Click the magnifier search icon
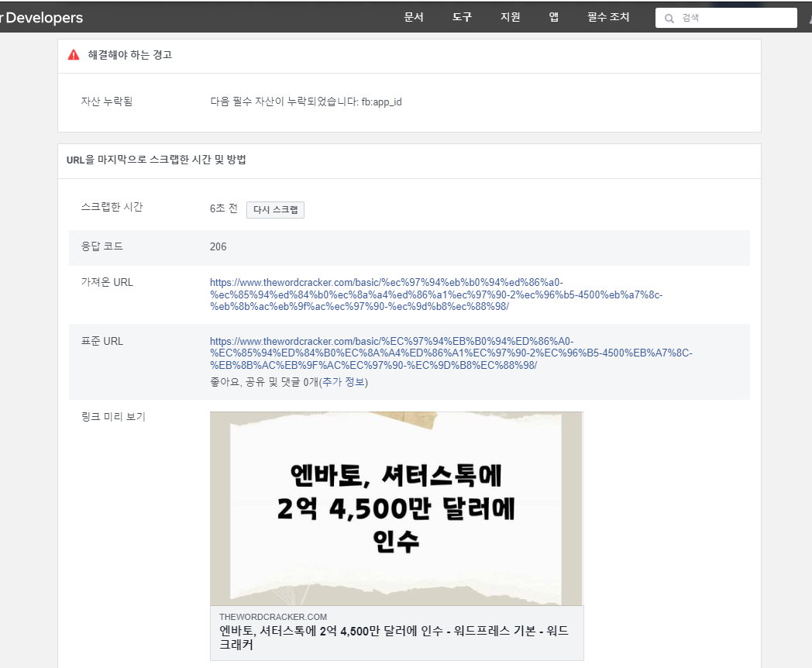The width and height of the screenshot is (812, 668). (x=669, y=18)
